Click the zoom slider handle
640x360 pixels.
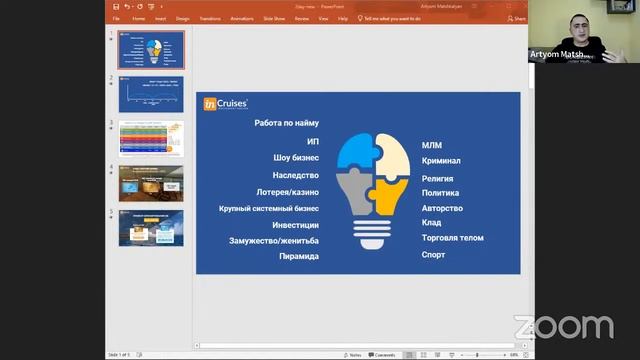coord(477,355)
